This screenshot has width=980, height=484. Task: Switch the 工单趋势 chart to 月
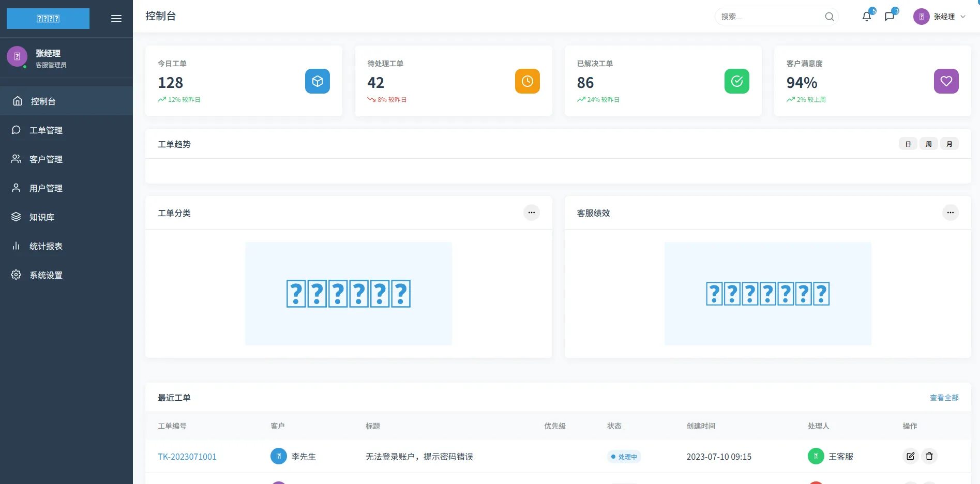[x=949, y=144]
